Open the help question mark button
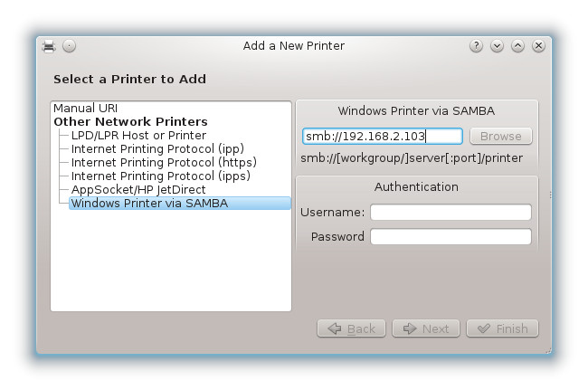Viewport: 588px width, 390px height. (x=476, y=46)
